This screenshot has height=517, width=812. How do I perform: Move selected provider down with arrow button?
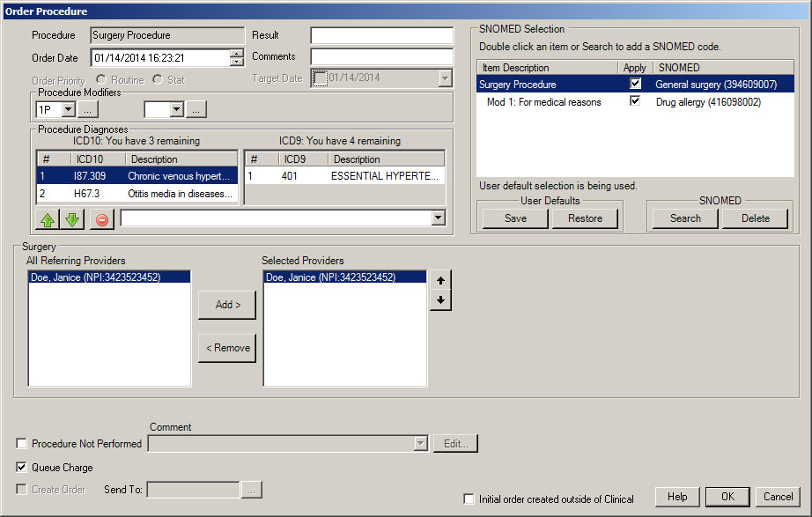pos(440,300)
